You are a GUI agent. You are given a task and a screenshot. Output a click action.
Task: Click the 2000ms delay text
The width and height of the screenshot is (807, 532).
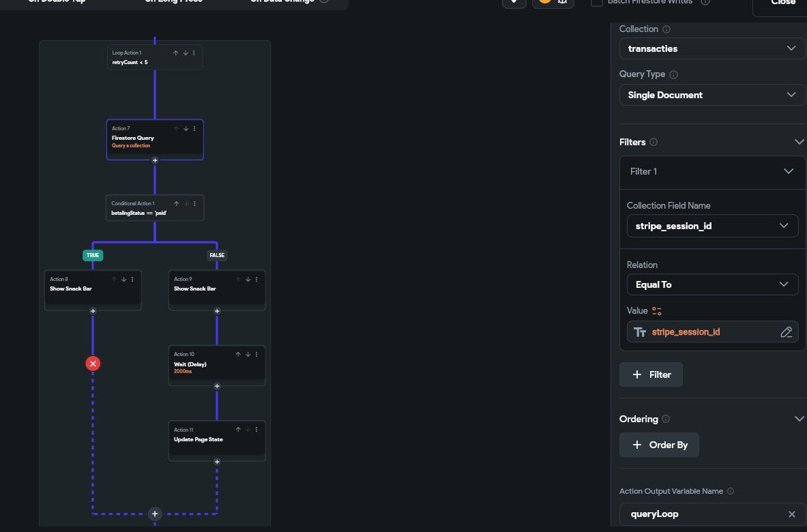[x=183, y=372]
